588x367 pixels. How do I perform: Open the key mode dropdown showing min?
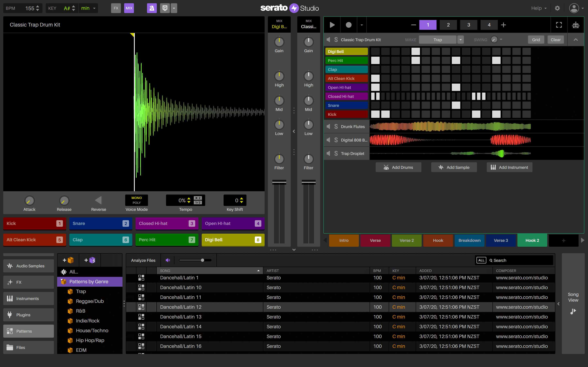click(x=88, y=8)
